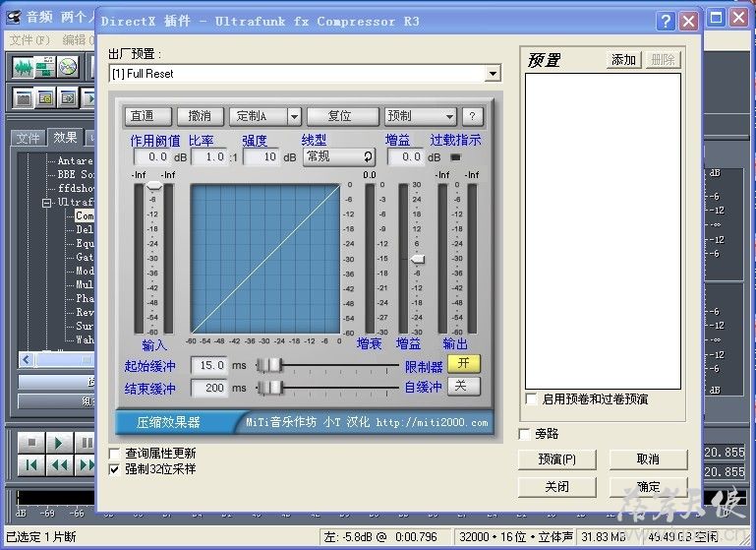Click the compressor transfer curve graph
Screen dimensions: 756x550
coord(265,259)
